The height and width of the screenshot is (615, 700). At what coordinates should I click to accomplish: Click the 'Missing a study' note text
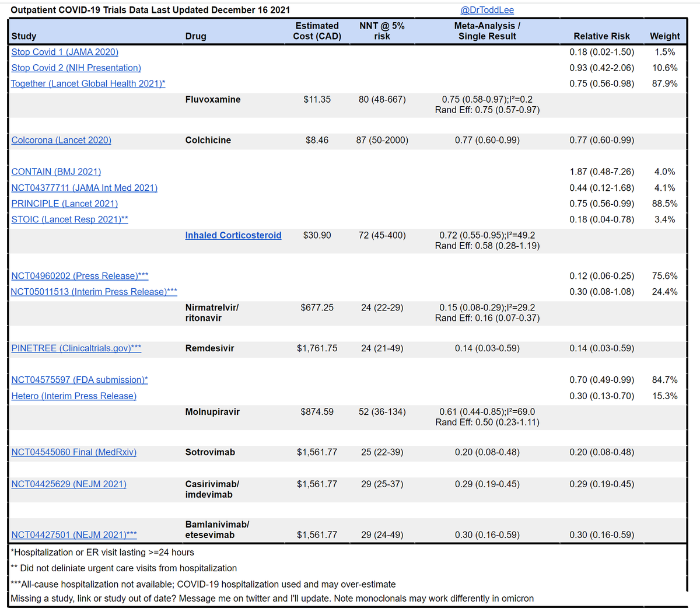coord(272,599)
